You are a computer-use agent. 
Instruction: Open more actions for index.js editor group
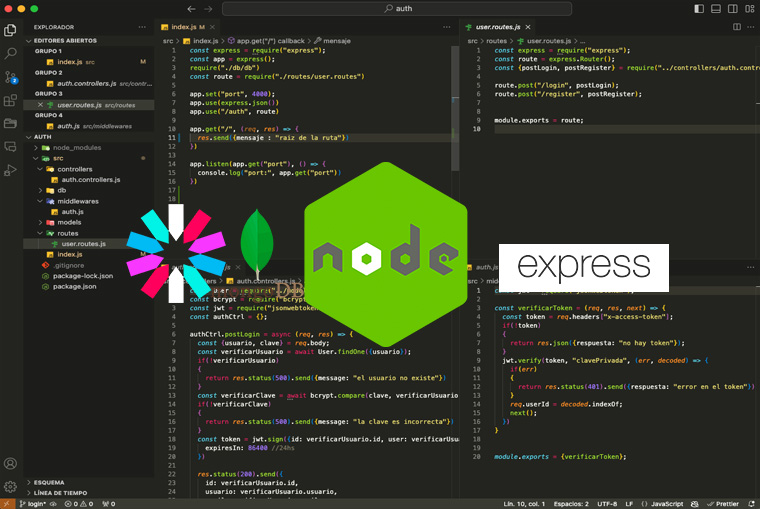[446, 27]
